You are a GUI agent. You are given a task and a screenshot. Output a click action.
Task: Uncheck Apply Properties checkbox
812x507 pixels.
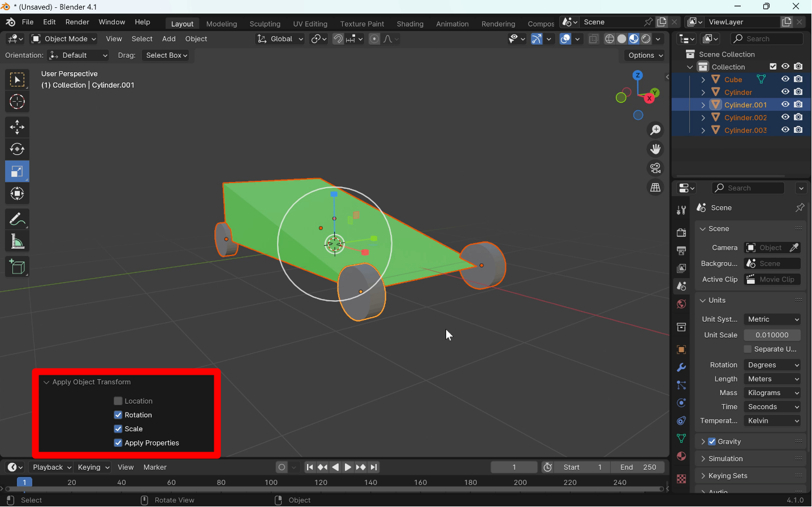pos(118,443)
